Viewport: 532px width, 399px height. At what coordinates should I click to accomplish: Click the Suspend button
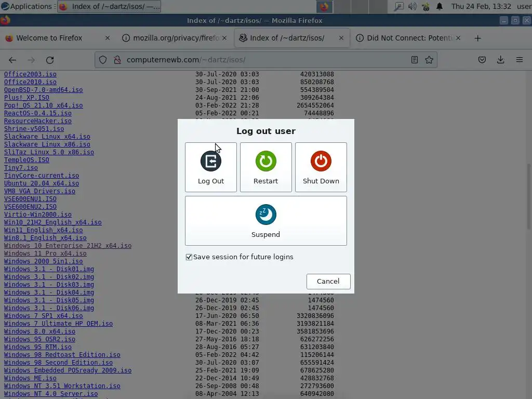pyautogui.click(x=265, y=221)
